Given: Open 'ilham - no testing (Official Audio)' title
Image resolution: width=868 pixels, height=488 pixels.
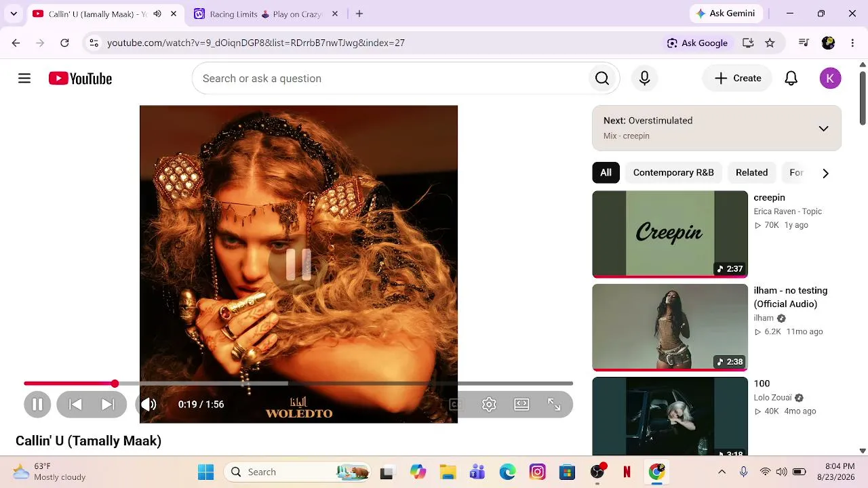Looking at the screenshot, I should pyautogui.click(x=791, y=298).
